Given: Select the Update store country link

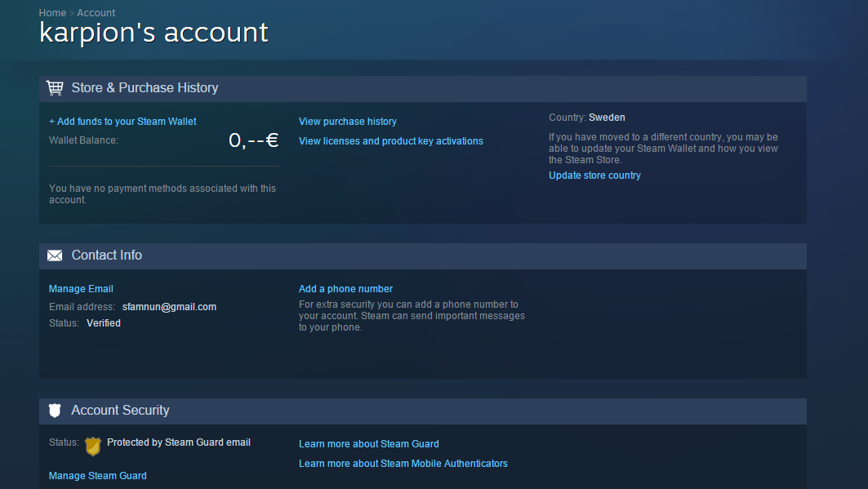Looking at the screenshot, I should coord(594,176).
